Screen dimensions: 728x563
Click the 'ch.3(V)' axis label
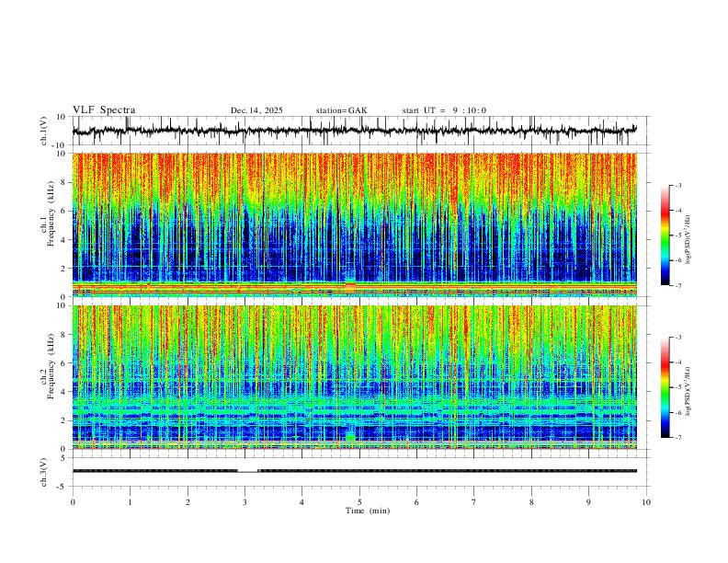point(44,473)
